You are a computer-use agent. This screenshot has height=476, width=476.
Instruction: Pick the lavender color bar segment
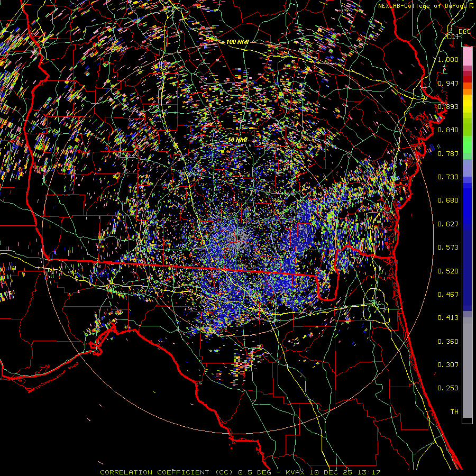(x=467, y=168)
